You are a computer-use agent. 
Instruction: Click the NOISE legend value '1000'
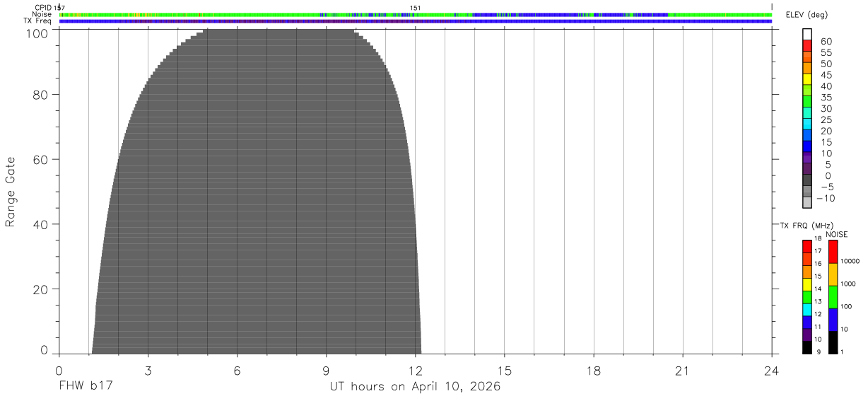tap(848, 284)
